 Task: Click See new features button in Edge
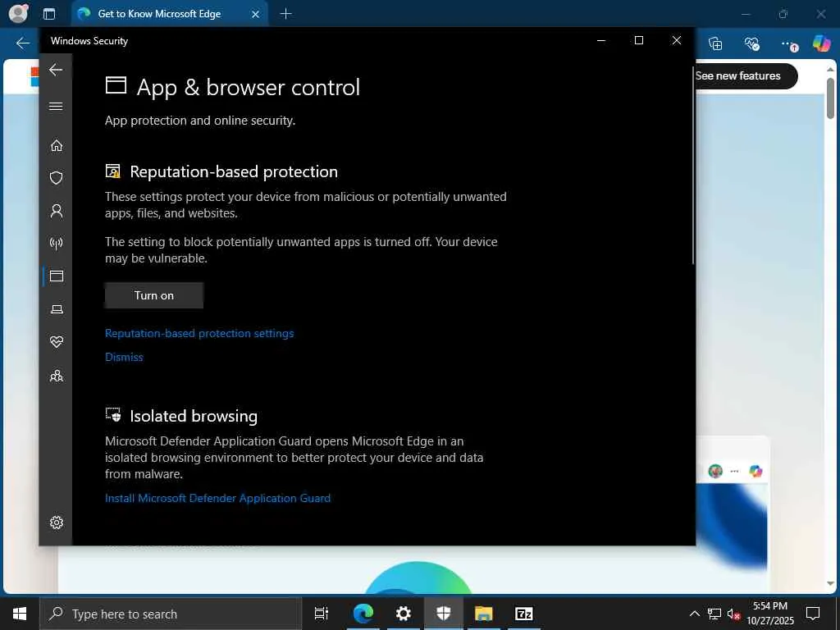(746, 76)
